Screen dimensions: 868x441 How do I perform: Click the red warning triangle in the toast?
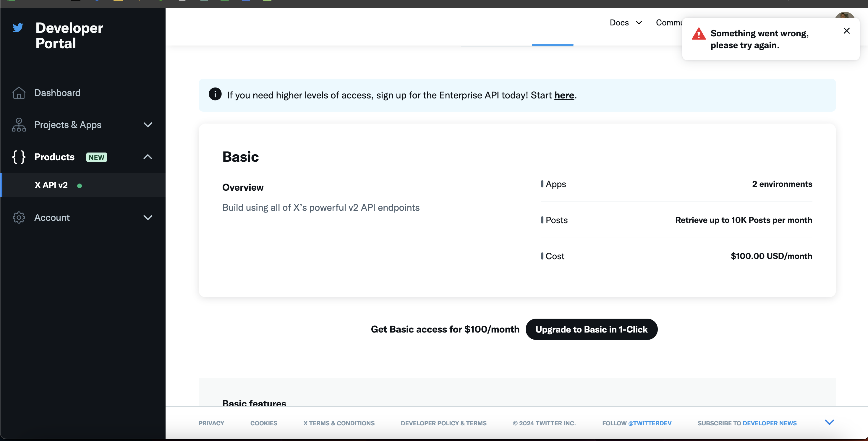(699, 34)
